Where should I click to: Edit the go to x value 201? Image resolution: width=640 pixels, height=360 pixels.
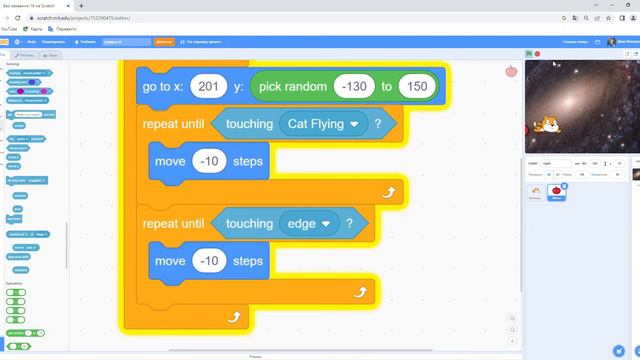[x=209, y=86]
